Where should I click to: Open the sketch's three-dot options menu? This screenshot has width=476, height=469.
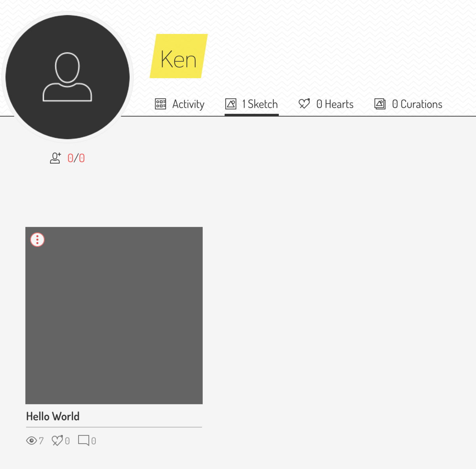pyautogui.click(x=36, y=239)
